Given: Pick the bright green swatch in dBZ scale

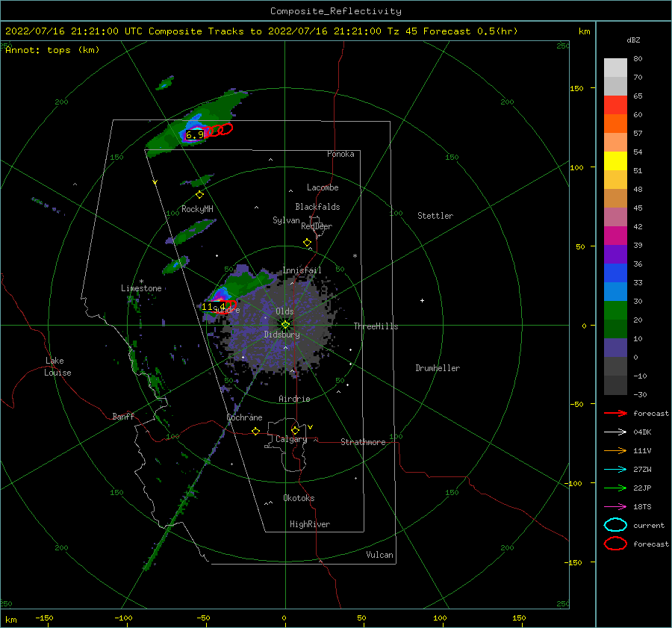Looking at the screenshot, I should (x=615, y=311).
